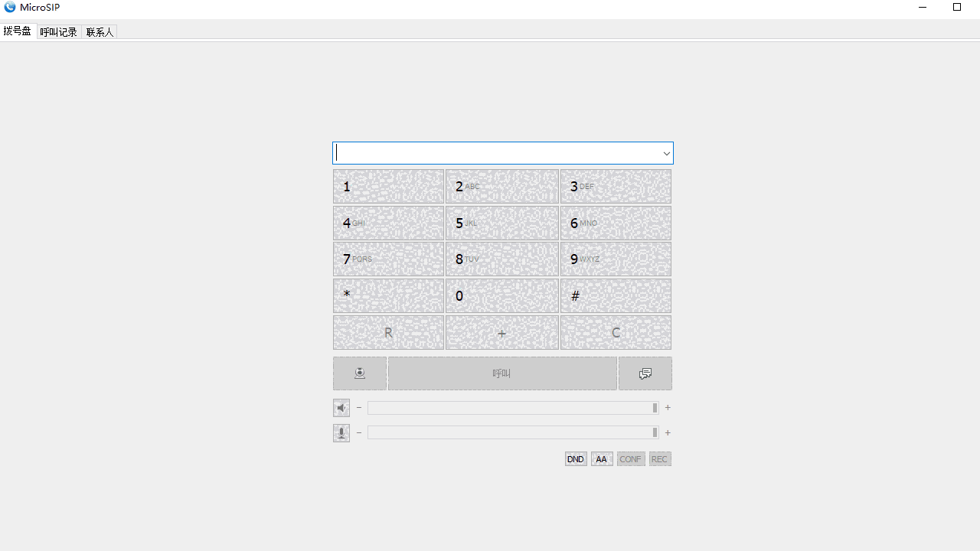Click the video call camera icon button

coord(360,373)
